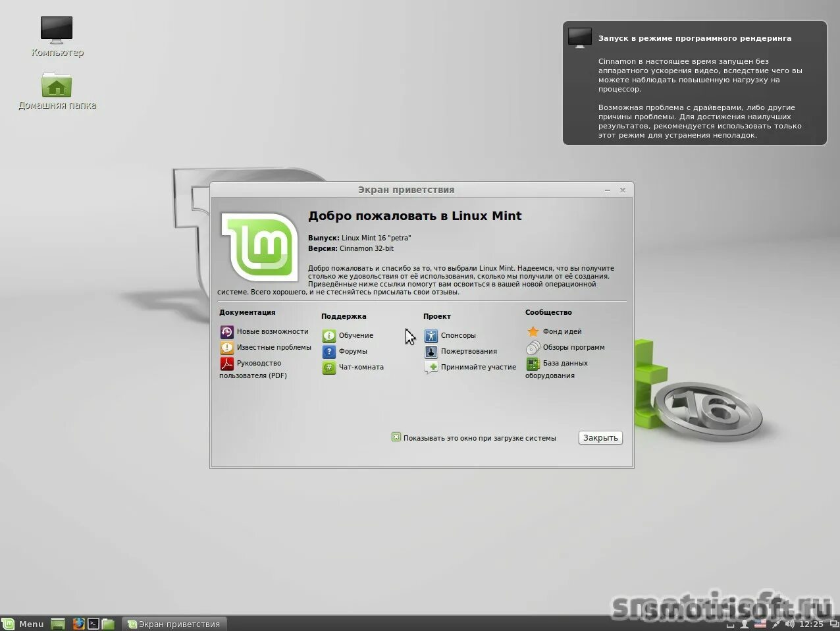Viewport: 840px width, 631px height.
Task: Open the Пожертвования link
Action: click(469, 351)
